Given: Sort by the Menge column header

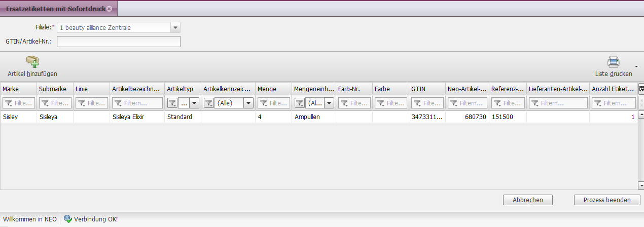Looking at the screenshot, I should point(273,89).
